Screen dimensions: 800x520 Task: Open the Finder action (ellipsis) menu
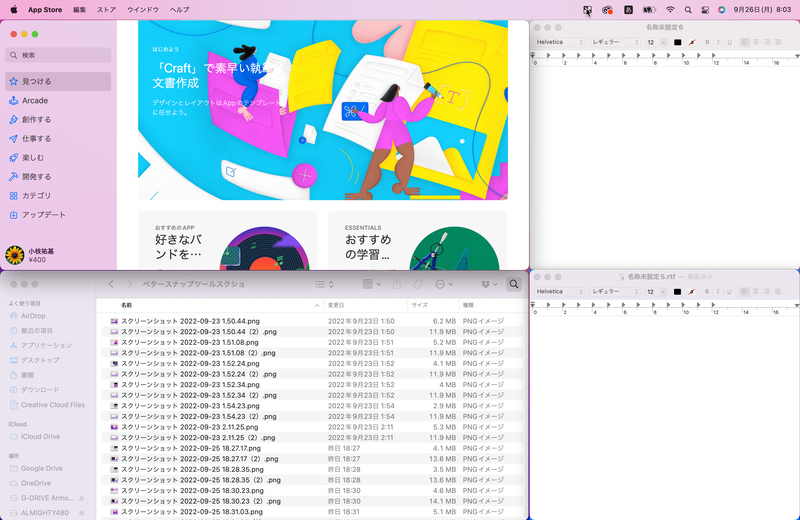(x=444, y=284)
